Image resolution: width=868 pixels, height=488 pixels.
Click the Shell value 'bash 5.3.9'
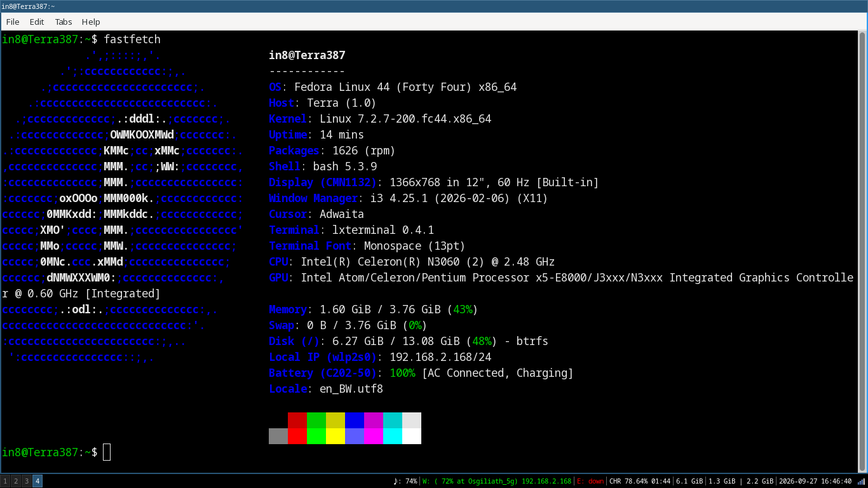pyautogui.click(x=345, y=166)
